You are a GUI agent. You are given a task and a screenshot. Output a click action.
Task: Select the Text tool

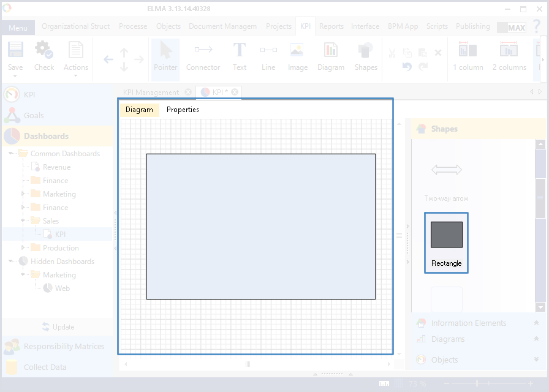point(240,56)
